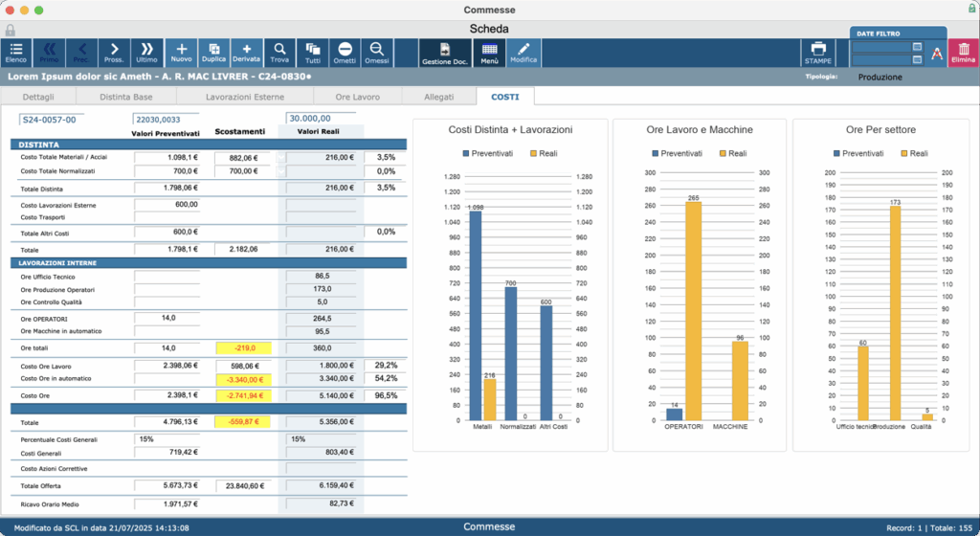Click the red Elimina trash button
Viewport: 980px width, 536px height.
tap(963, 53)
